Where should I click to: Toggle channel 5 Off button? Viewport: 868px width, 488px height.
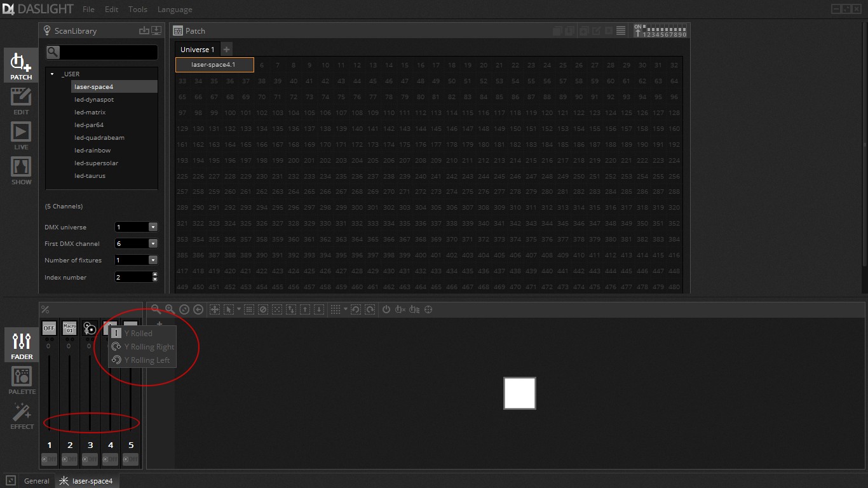click(130, 459)
